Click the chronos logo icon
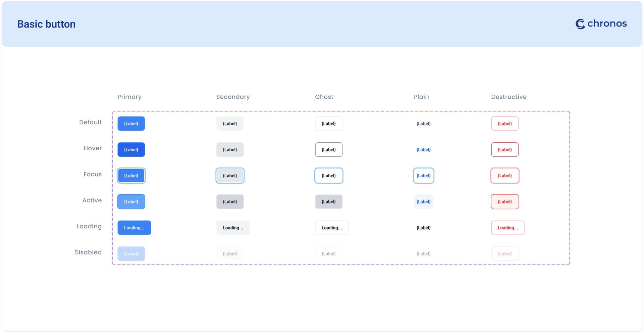 pyautogui.click(x=580, y=24)
